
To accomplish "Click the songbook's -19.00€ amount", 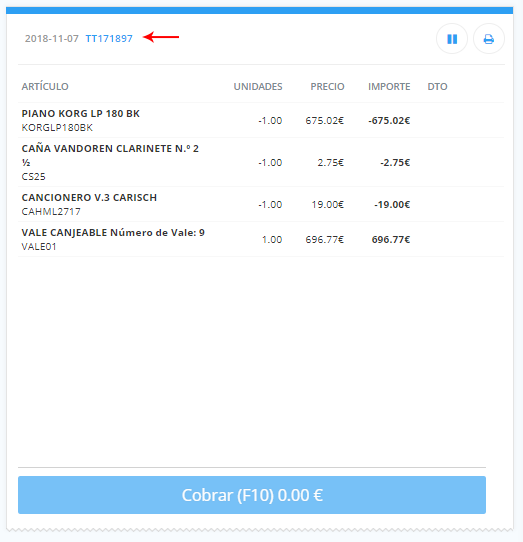I will [x=392, y=205].
